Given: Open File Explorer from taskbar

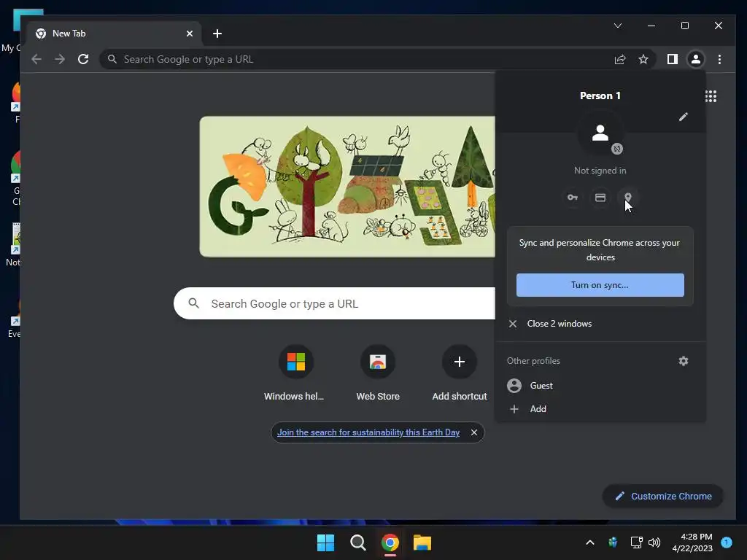Looking at the screenshot, I should click(x=422, y=542).
